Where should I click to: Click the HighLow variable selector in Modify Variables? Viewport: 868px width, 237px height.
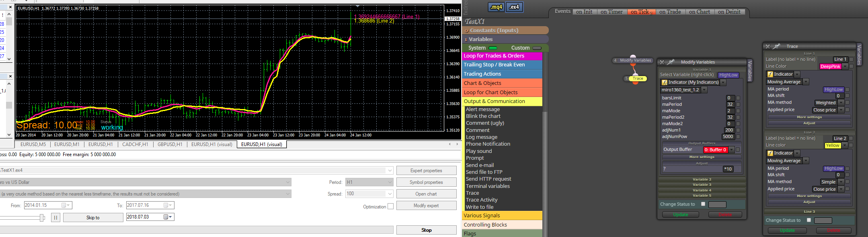[x=728, y=75]
